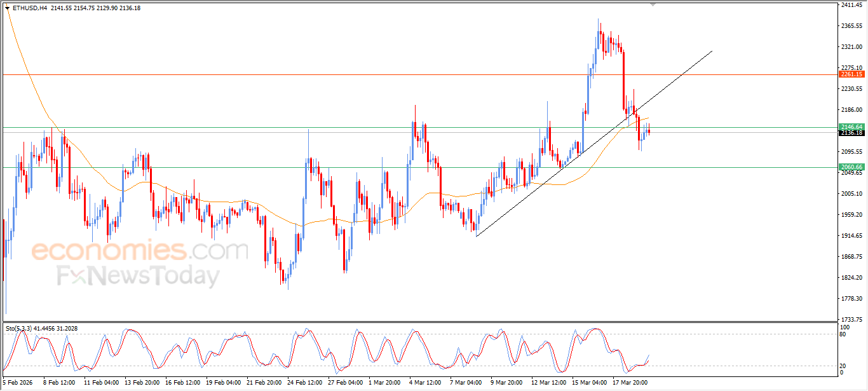Click the 24 Feb 12:00 time label

tap(304, 383)
